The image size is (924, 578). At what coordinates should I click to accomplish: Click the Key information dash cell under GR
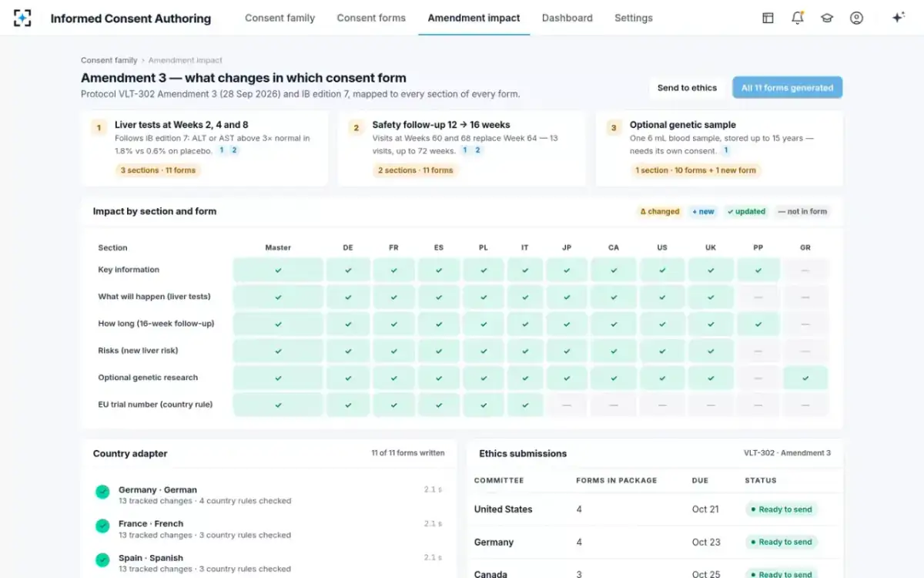pos(805,270)
